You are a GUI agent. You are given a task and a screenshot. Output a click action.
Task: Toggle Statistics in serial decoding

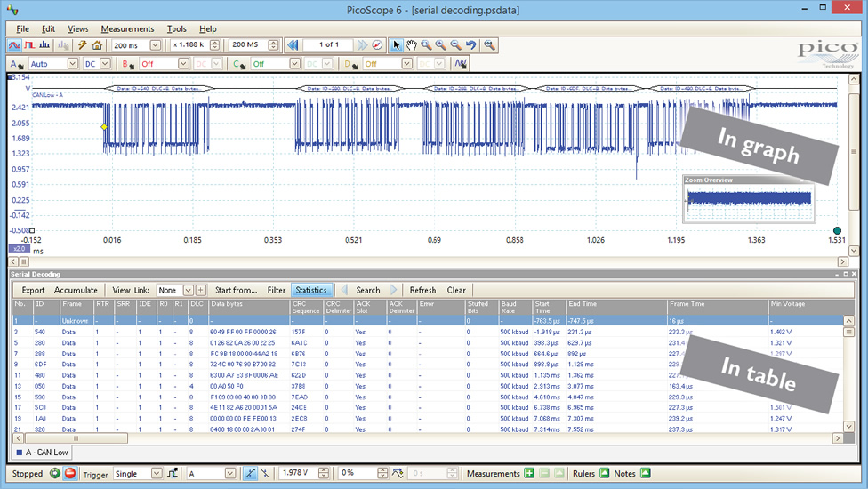[x=311, y=290]
